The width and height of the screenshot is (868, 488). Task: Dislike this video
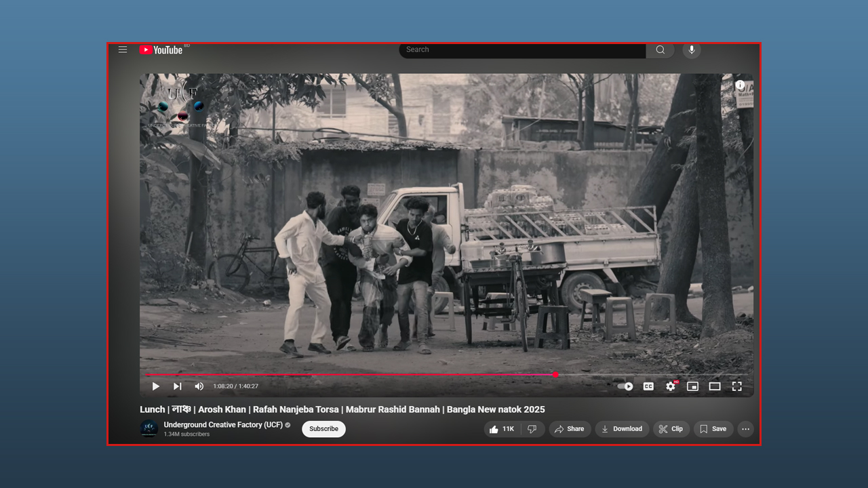click(x=532, y=429)
